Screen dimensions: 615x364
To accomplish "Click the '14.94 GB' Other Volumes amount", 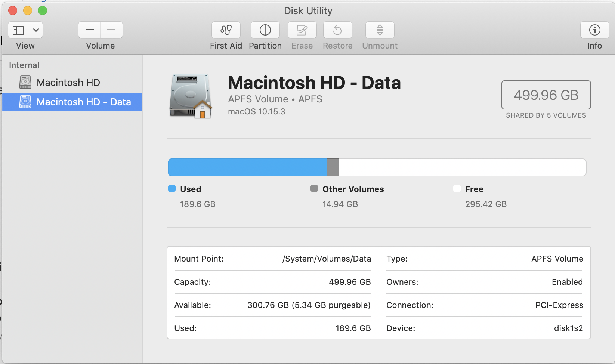I will 340,204.
